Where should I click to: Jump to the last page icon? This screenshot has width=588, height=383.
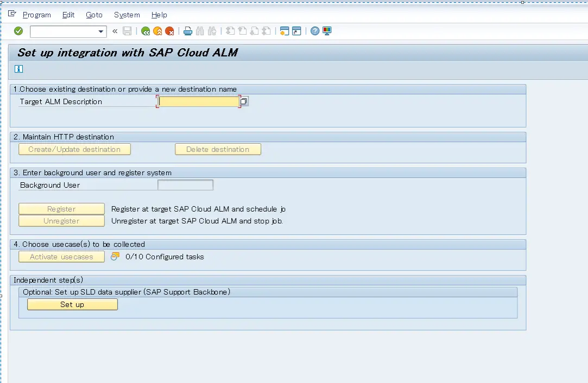pyautogui.click(x=266, y=31)
